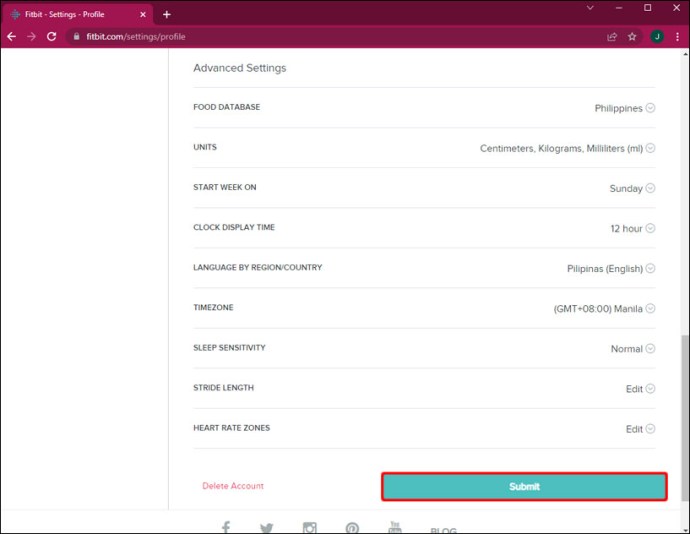Open a new browser tab
Screen dimensions: 690x534
pyautogui.click(x=166, y=15)
